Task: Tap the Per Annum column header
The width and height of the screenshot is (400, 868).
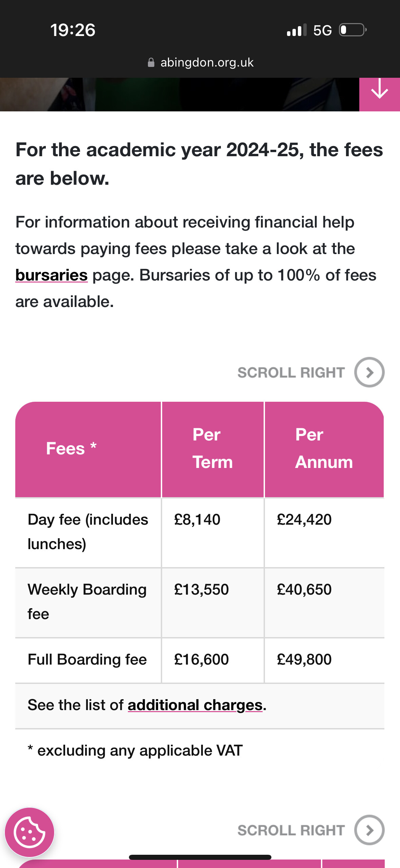Action: [x=324, y=449]
